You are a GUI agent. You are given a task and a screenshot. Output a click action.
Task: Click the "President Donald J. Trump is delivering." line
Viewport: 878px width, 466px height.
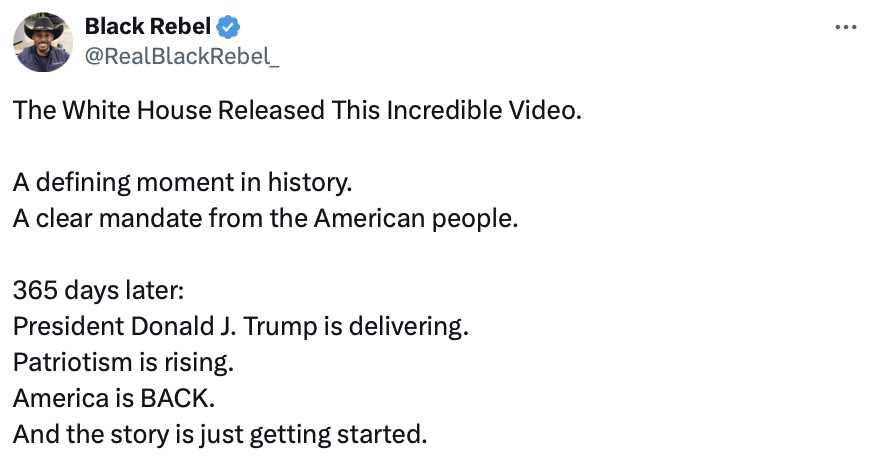[x=240, y=326]
